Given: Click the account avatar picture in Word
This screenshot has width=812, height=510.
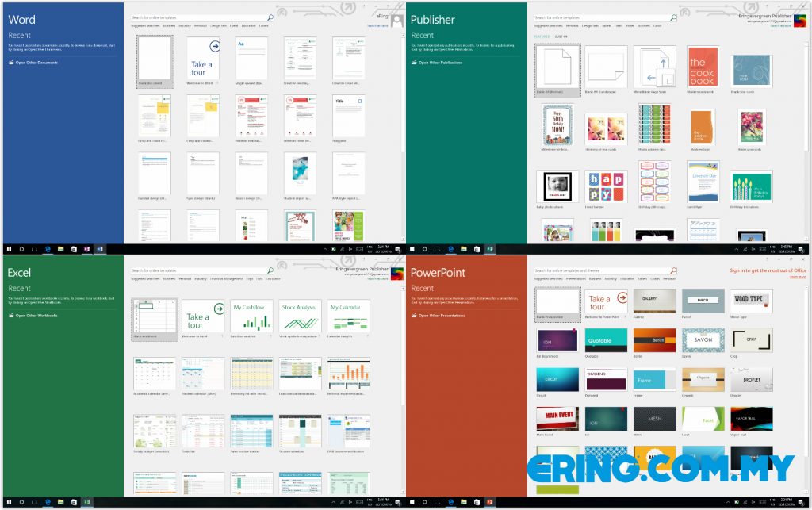Looking at the screenshot, I should (397, 21).
